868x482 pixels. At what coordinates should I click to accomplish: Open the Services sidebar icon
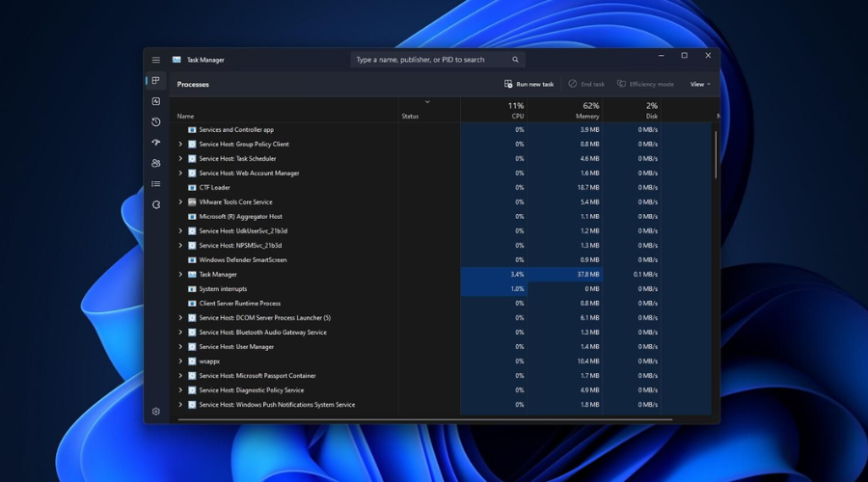pos(156,204)
